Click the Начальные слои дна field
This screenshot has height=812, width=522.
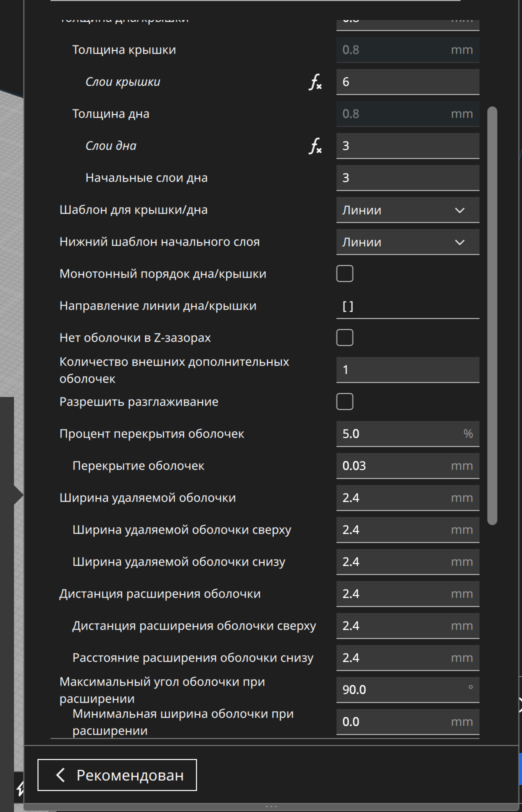pyautogui.click(x=408, y=178)
